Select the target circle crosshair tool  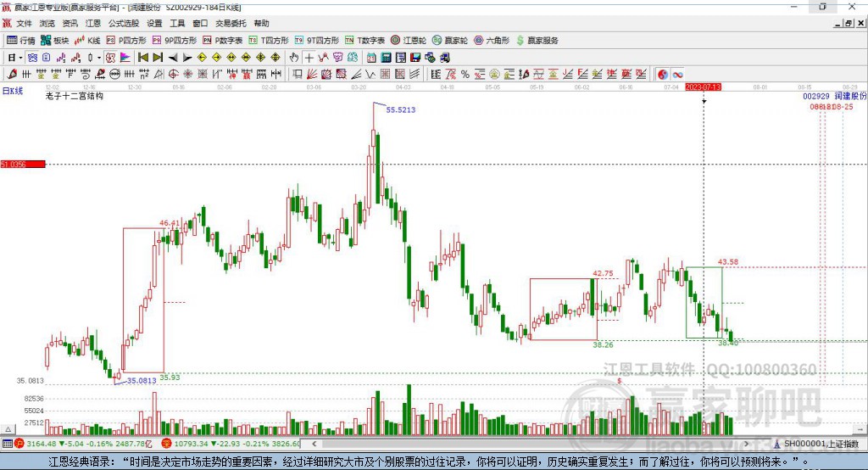coord(173,75)
